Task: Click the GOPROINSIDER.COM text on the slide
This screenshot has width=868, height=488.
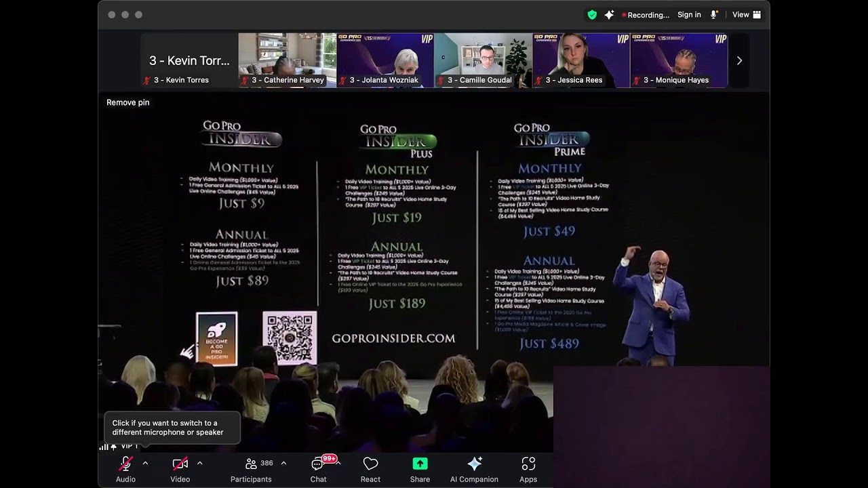Action: click(x=393, y=338)
